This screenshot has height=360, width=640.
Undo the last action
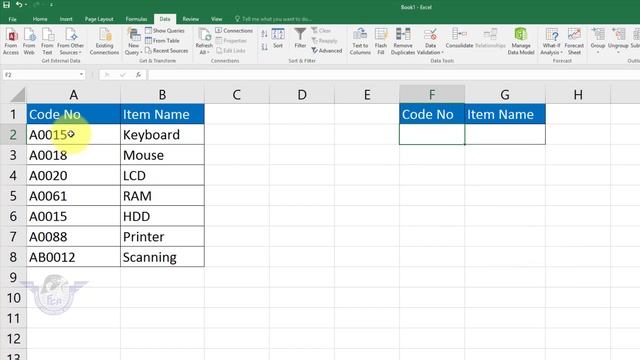click(19, 5)
